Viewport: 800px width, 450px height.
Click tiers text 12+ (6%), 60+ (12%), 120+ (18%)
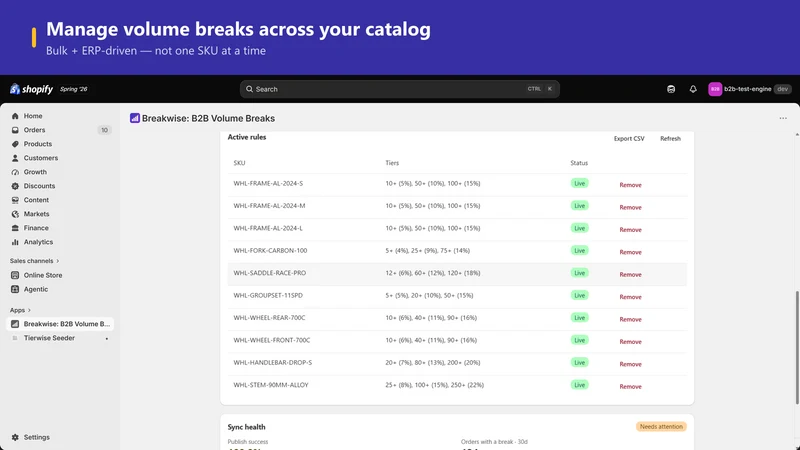[433, 273]
